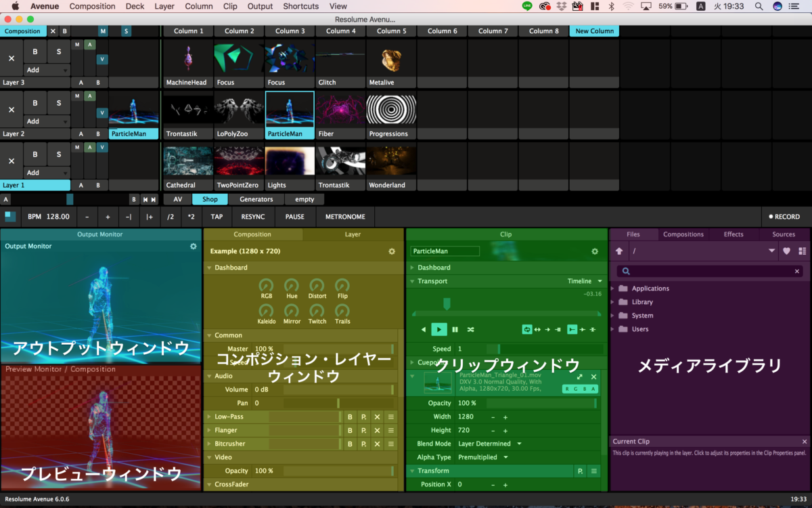Select the Layer tab

point(353,234)
